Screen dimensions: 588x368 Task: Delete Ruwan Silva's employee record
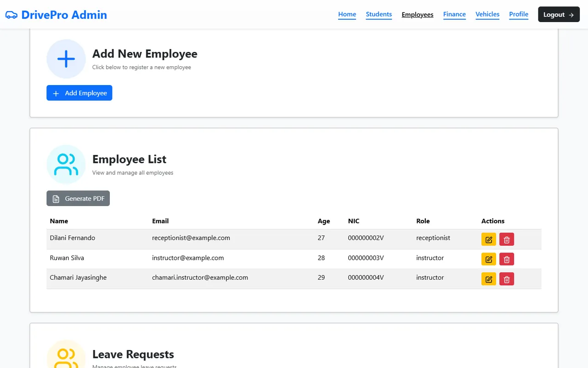coord(507,259)
